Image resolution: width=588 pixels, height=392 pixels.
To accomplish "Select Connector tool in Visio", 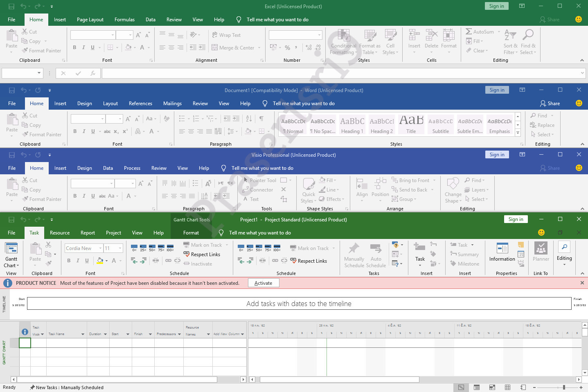I will [258, 190].
